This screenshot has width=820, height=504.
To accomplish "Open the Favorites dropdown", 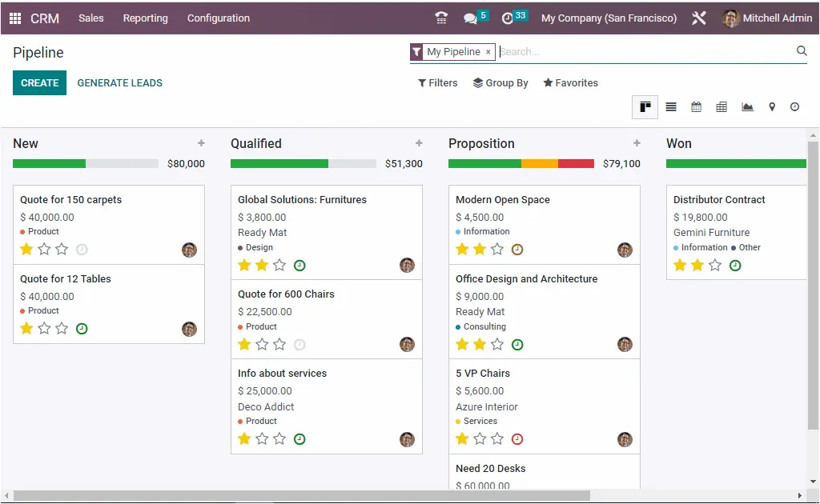I will point(570,82).
